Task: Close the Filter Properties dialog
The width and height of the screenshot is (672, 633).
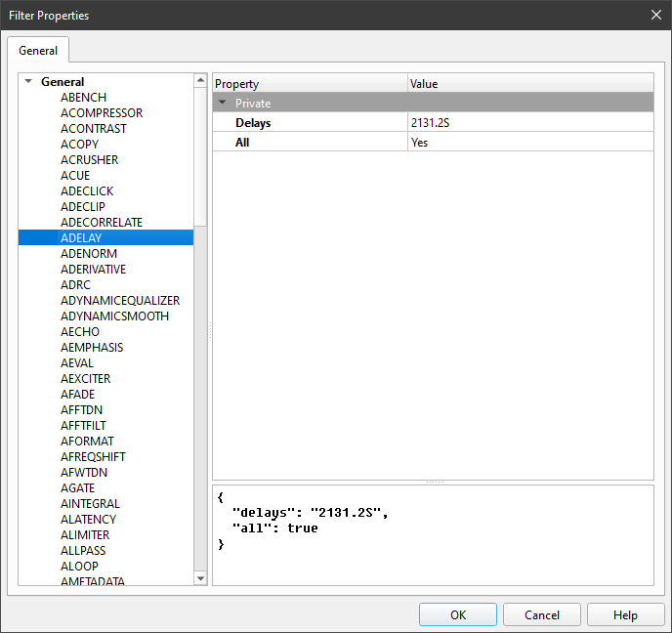Action: [x=655, y=15]
